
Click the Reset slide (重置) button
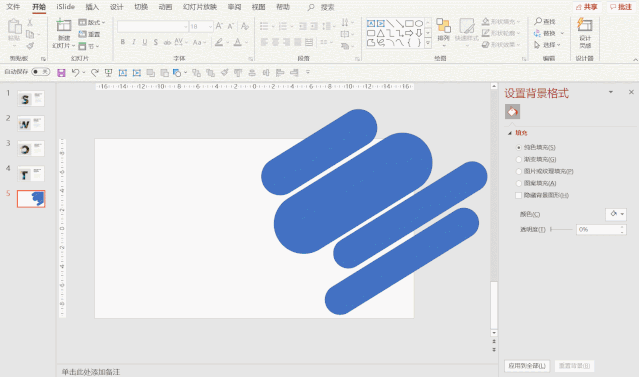89,34
